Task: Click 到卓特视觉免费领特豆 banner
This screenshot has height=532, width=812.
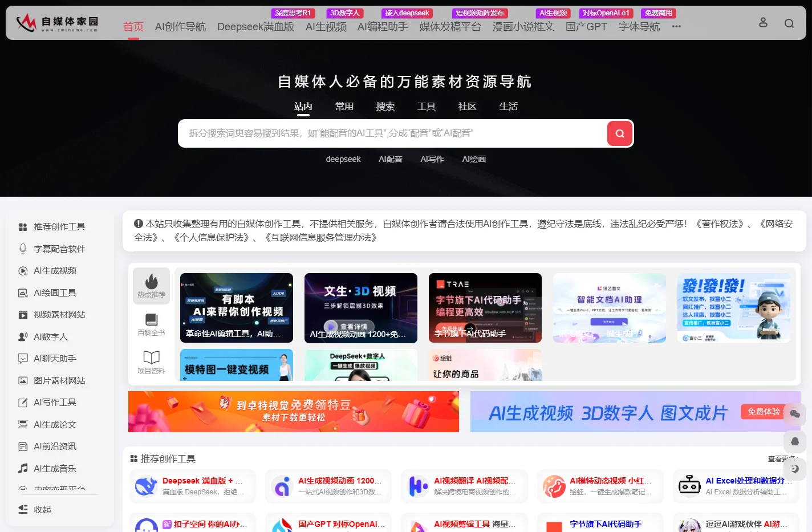Action: coord(294,412)
